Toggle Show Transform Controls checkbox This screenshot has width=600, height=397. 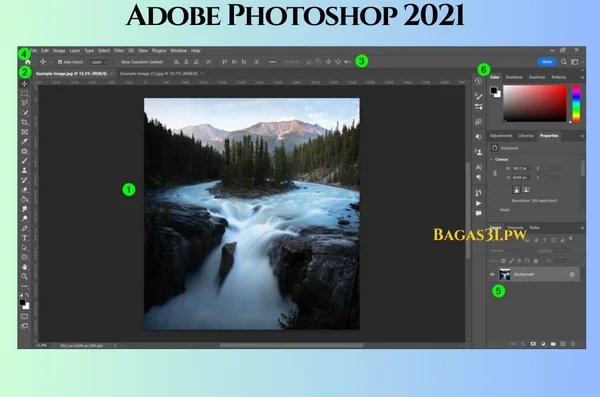pyautogui.click(x=117, y=62)
